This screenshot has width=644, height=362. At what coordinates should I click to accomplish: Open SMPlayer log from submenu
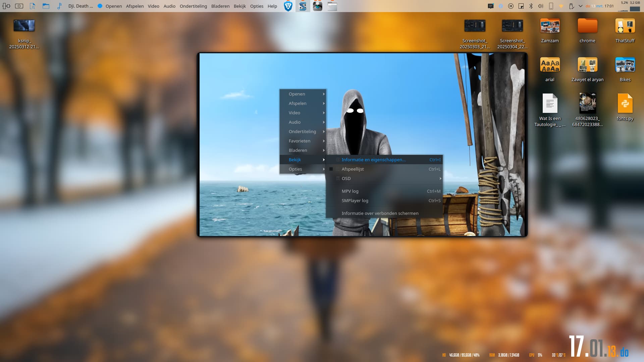pos(384,200)
